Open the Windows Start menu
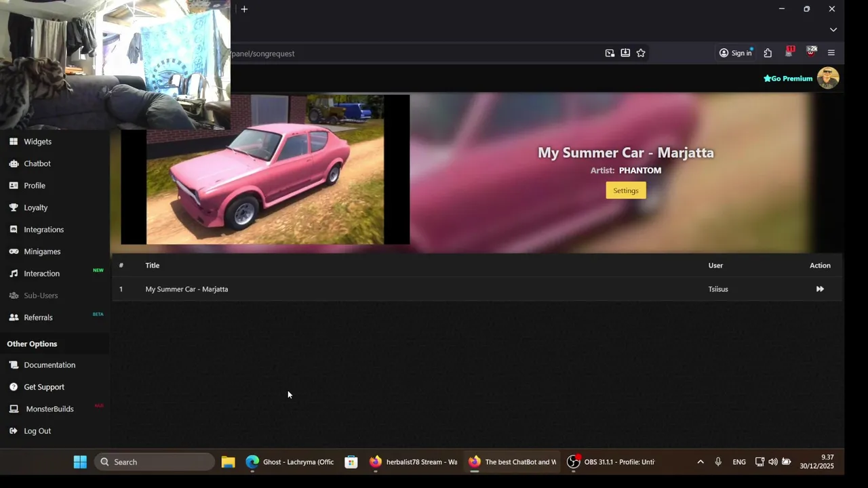868x488 pixels. tap(80, 462)
